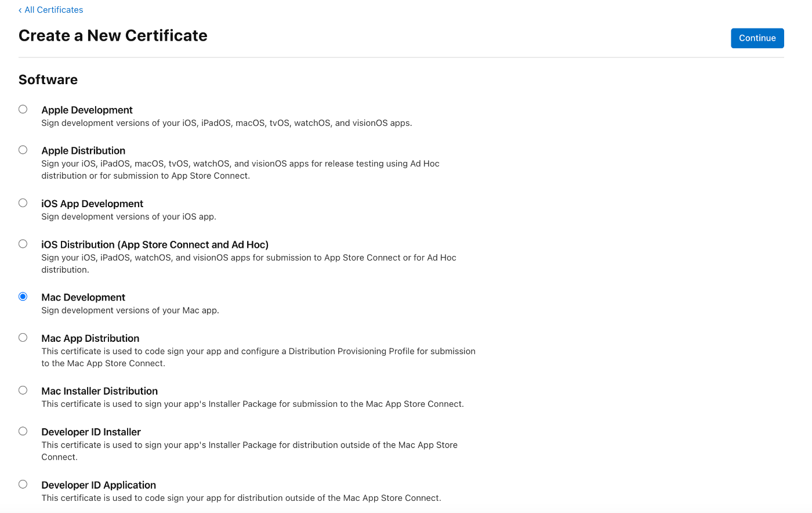Select Developer ID Installer radio button

click(x=23, y=431)
